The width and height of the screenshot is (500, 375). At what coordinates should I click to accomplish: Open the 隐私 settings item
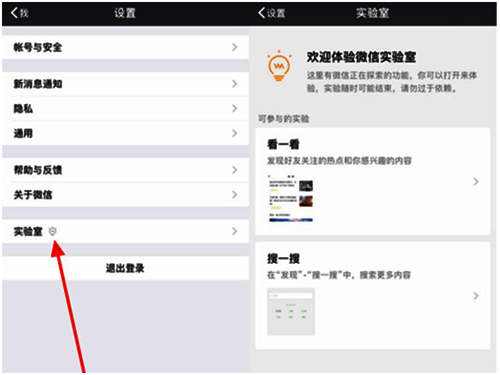tap(125, 108)
